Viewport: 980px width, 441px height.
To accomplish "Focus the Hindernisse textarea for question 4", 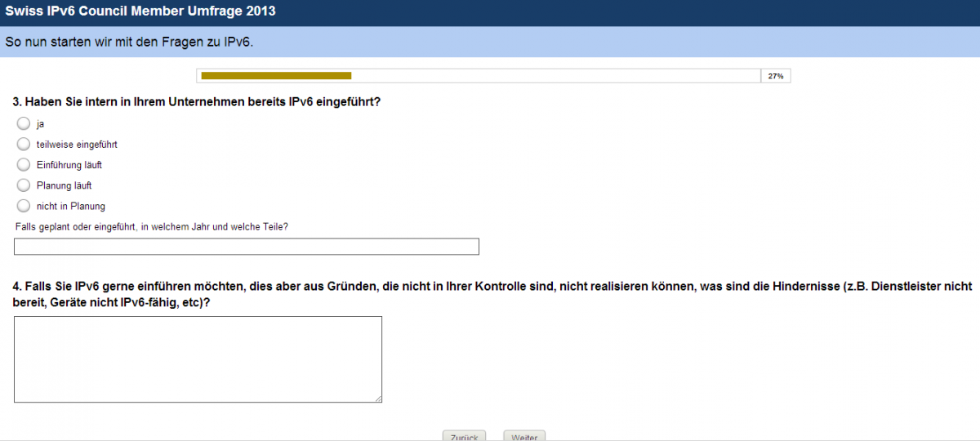I will [198, 359].
